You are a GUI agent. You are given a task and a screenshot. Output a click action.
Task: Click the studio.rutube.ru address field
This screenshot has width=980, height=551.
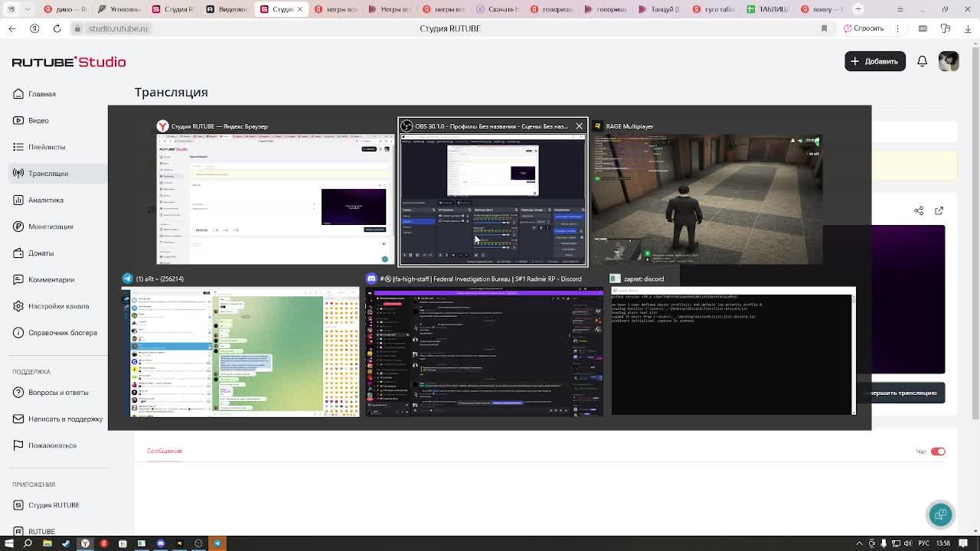pos(118,28)
